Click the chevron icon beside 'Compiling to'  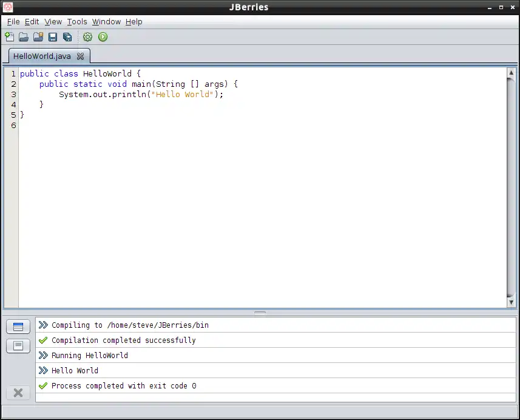(43, 325)
